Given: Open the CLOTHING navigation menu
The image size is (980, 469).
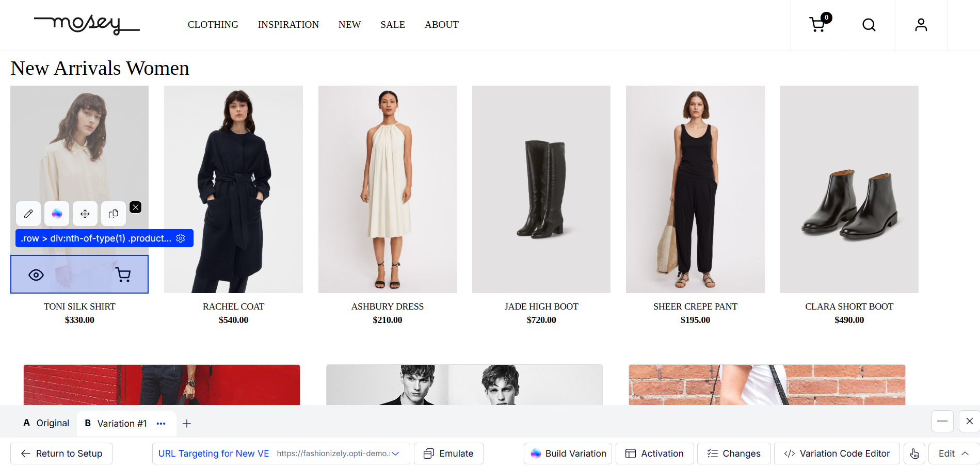Looking at the screenshot, I should coord(213,25).
